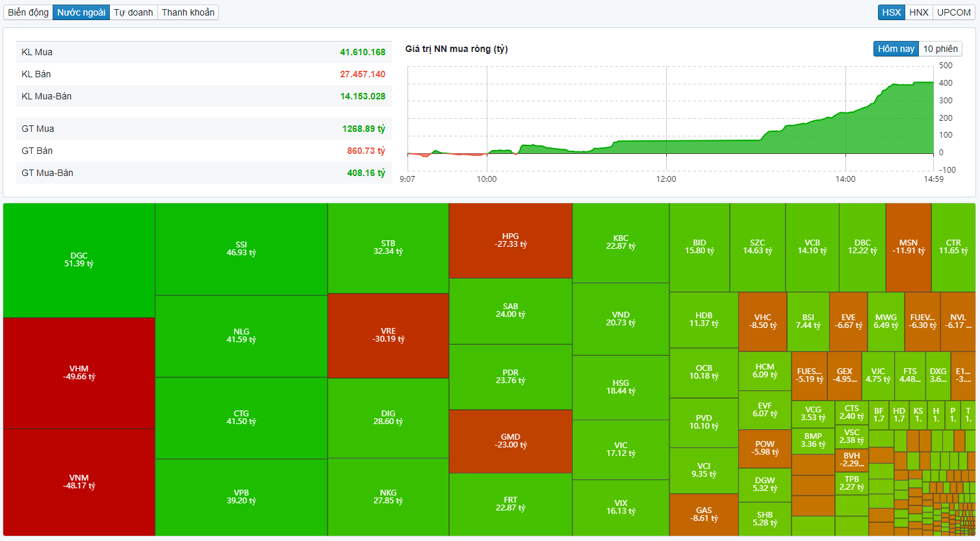Open the NLG 41.59 tỷ tile
The image size is (980, 541).
pos(241,336)
